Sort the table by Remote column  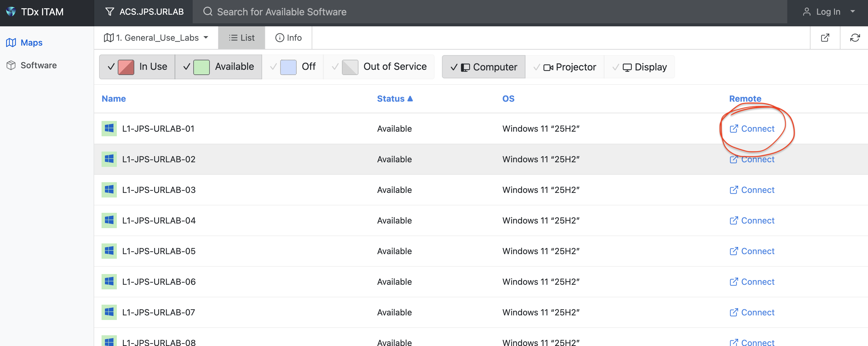[745, 99]
